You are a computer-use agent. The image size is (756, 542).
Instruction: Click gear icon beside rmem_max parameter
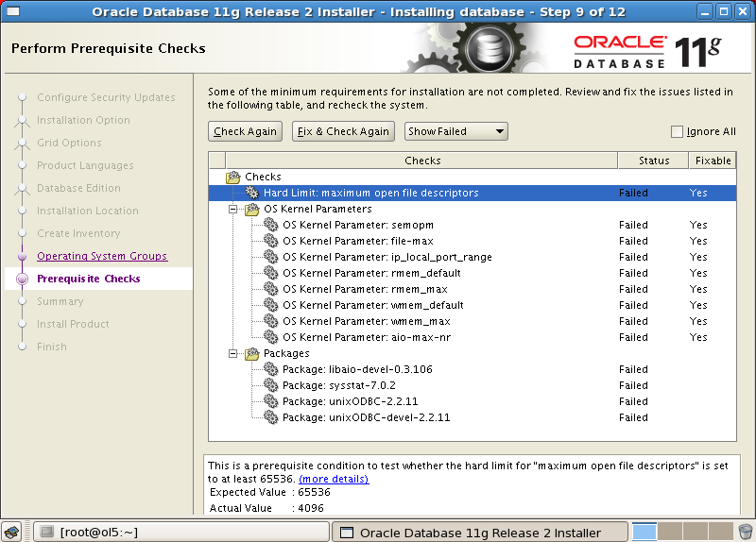[271, 289]
